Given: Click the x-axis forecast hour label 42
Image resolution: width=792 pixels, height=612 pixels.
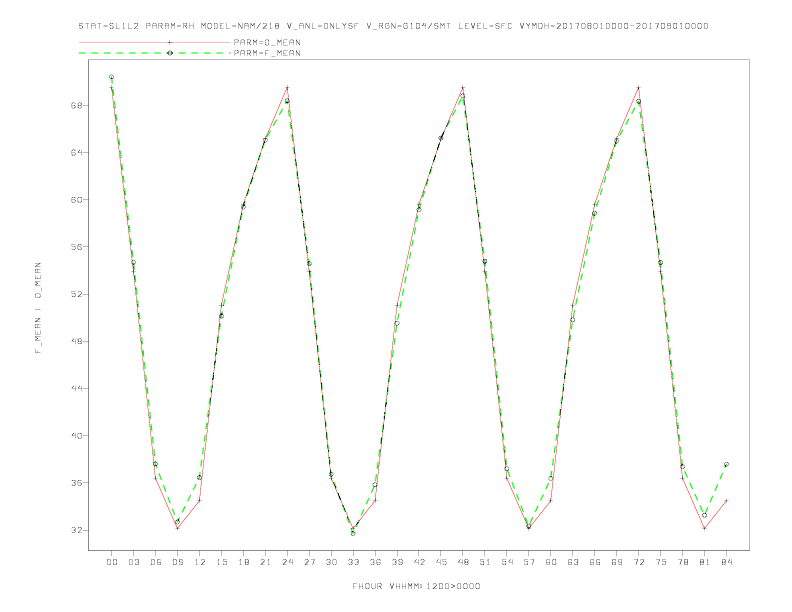Looking at the screenshot, I should (x=419, y=562).
